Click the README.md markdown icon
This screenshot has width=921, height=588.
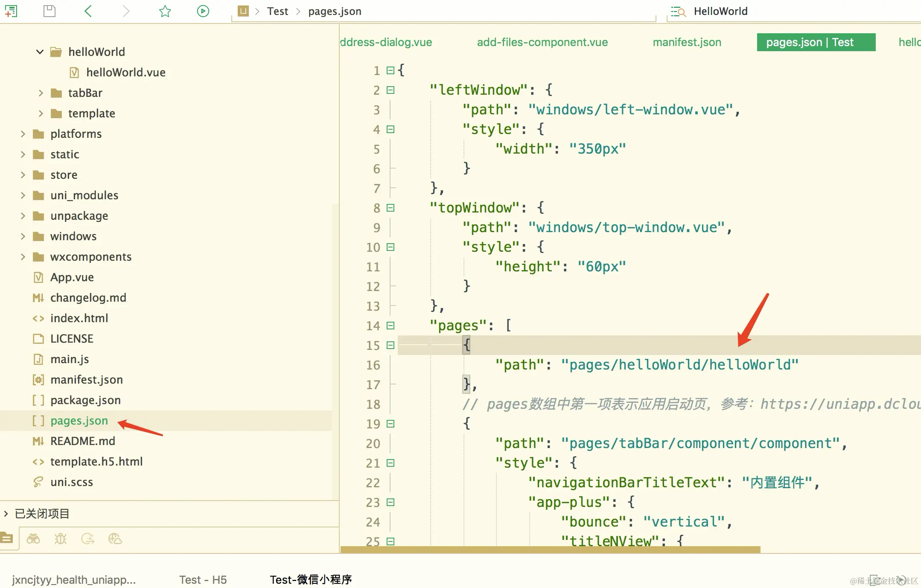(x=38, y=441)
